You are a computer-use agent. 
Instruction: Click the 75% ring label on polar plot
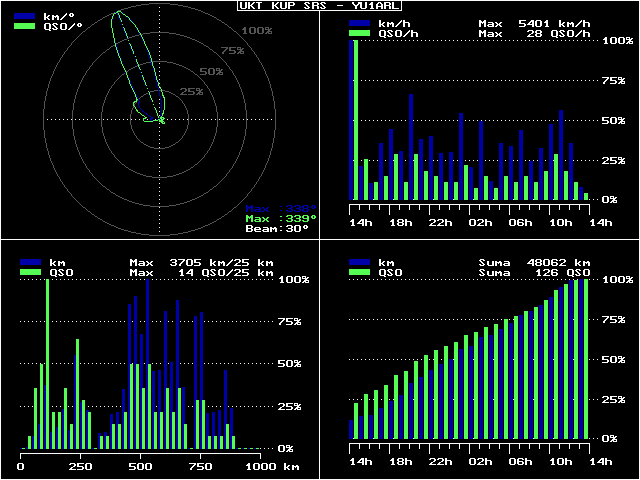coord(232,50)
